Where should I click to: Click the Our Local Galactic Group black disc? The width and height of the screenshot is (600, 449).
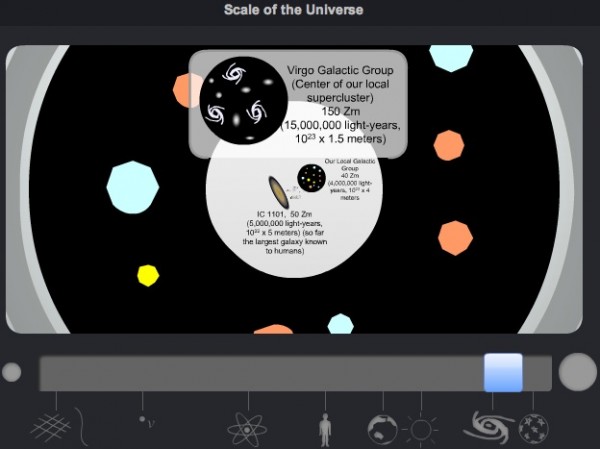311,178
